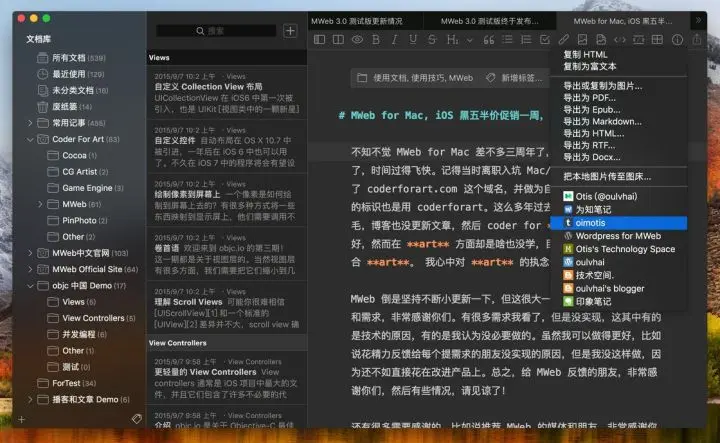Image resolution: width=720 pixels, height=443 pixels.
Task: Expand the 播客和文章 Demo folder
Action: (x=30, y=399)
